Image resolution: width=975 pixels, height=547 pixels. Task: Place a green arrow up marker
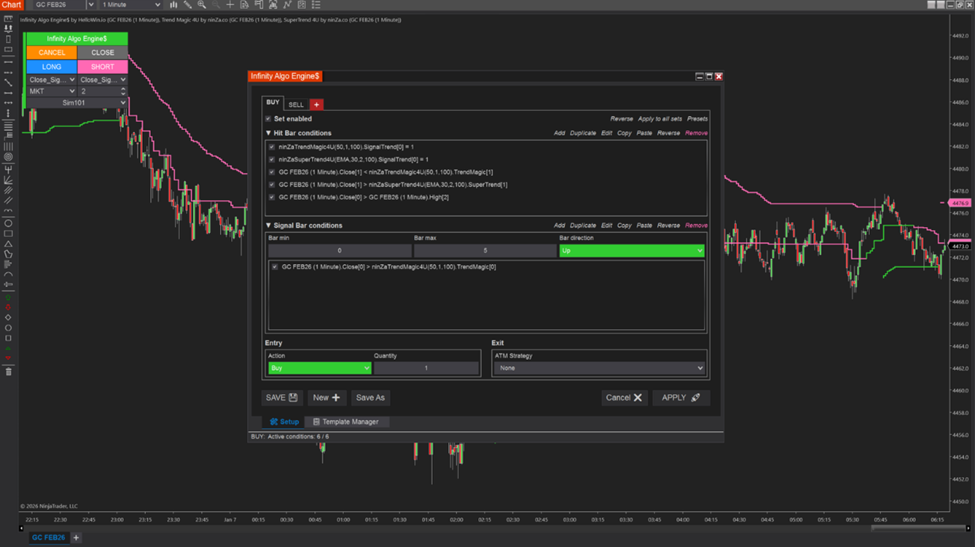(8, 298)
